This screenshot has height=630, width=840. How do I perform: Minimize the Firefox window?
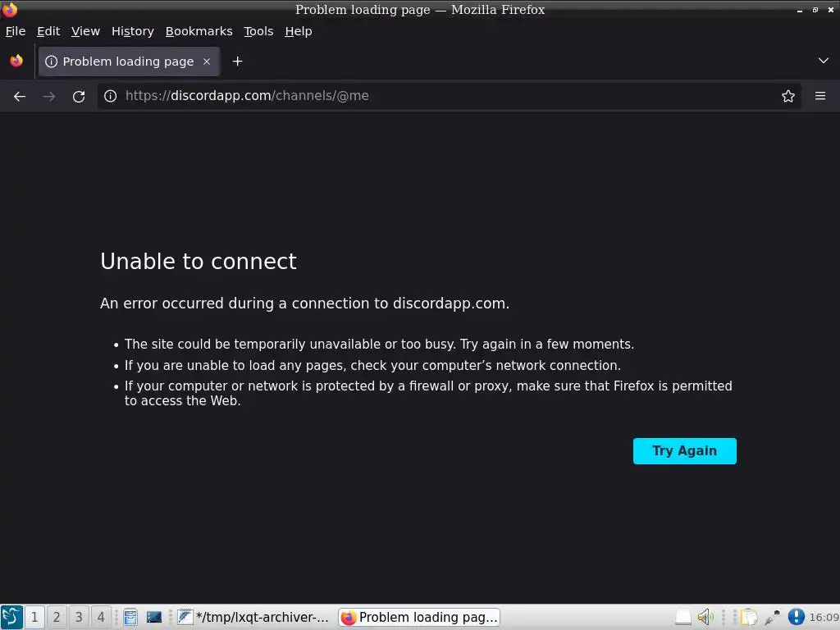(x=799, y=10)
